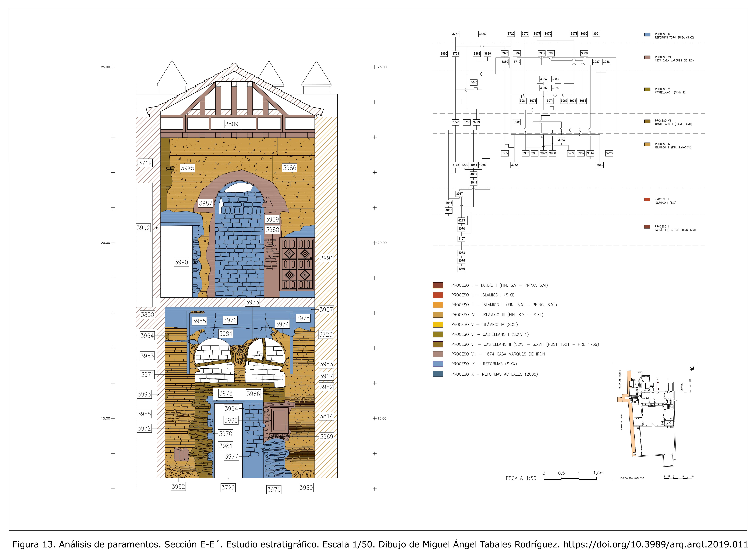
Task: Select label '3977' in the elevation doorway
Action: [231, 457]
